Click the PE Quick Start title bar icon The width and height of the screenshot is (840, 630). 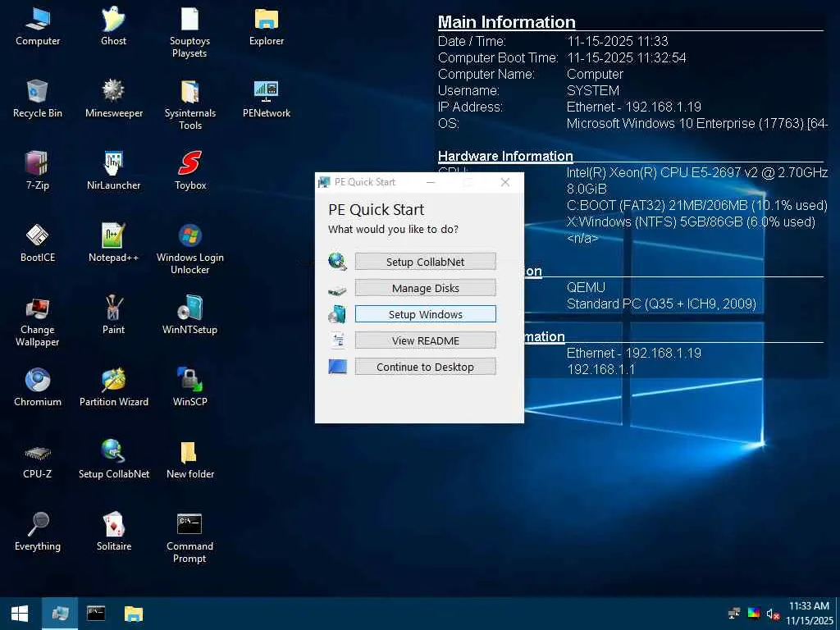pyautogui.click(x=323, y=182)
